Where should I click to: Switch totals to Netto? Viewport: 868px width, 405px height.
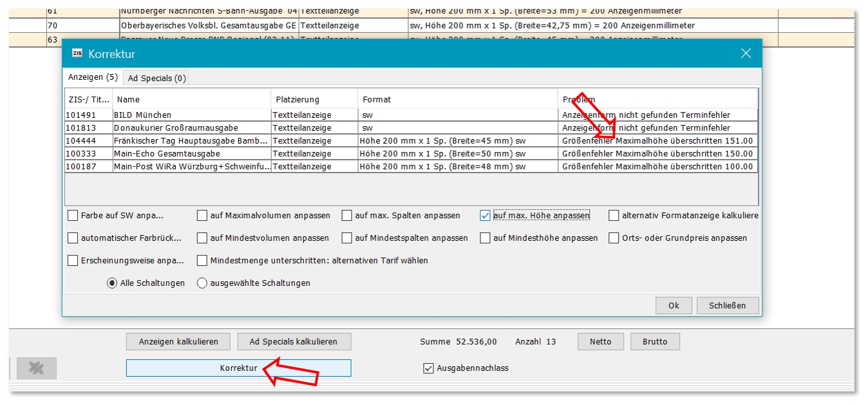tap(600, 341)
